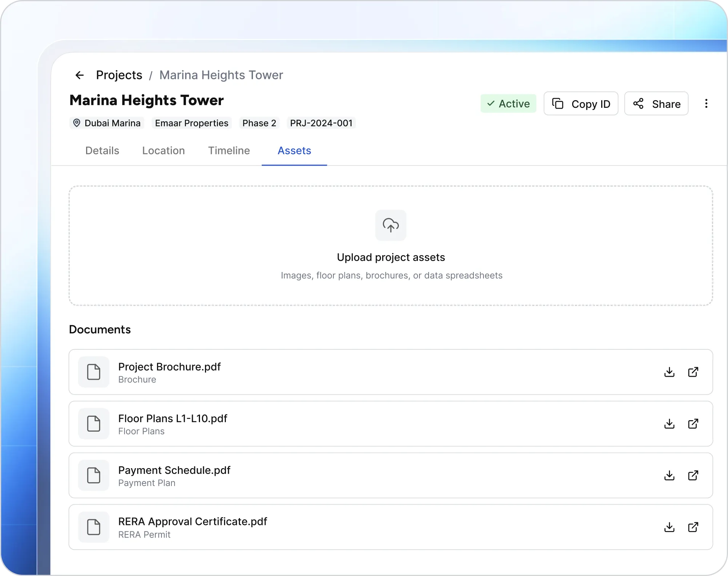The width and height of the screenshot is (728, 576).
Task: Go to Projects breadcrumb link
Action: 119,75
